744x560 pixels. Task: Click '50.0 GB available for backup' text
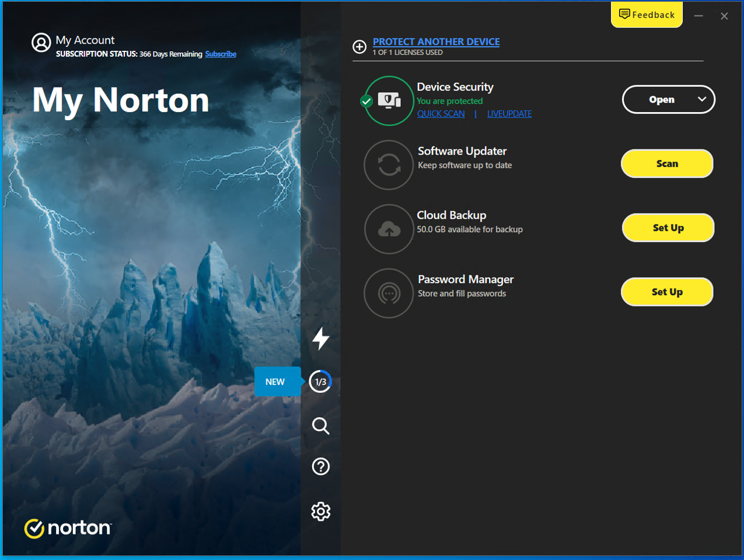coord(470,229)
